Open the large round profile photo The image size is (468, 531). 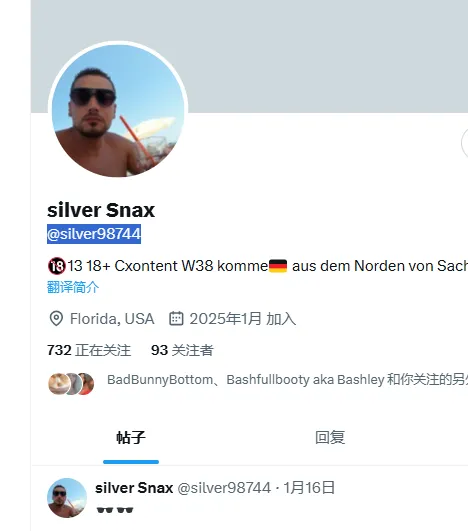[x=118, y=110]
